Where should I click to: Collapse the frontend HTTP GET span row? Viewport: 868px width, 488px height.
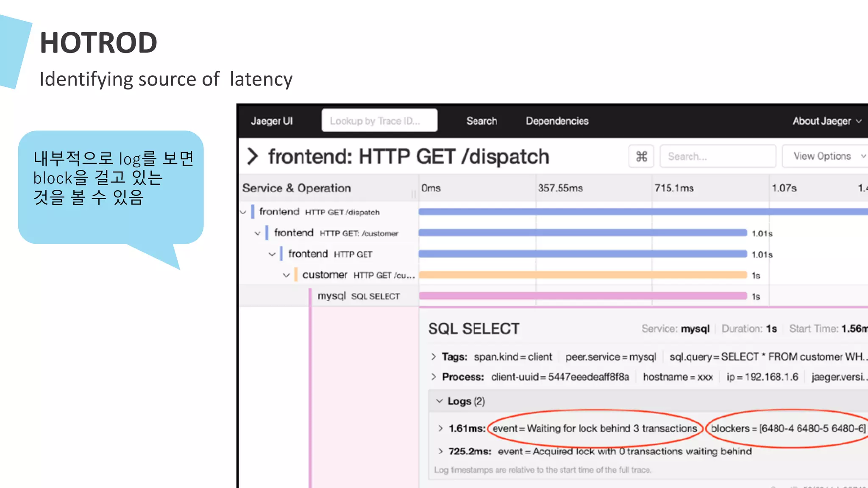pyautogui.click(x=272, y=254)
